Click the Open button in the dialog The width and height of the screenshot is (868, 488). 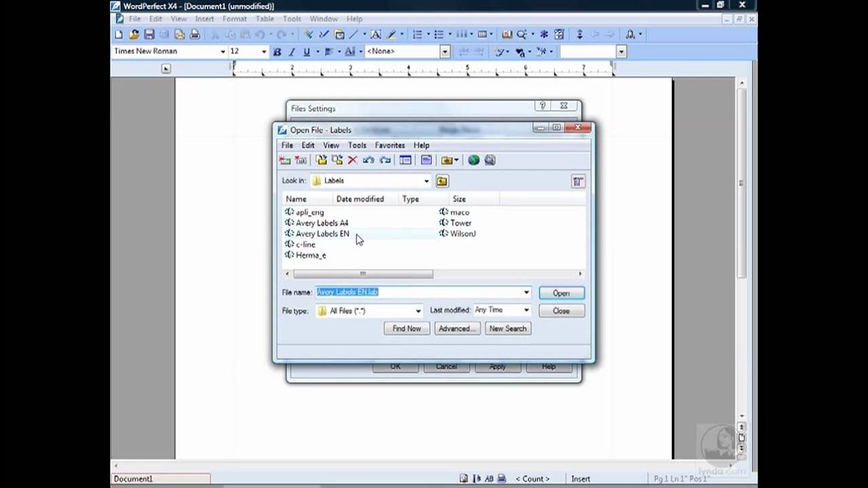561,293
